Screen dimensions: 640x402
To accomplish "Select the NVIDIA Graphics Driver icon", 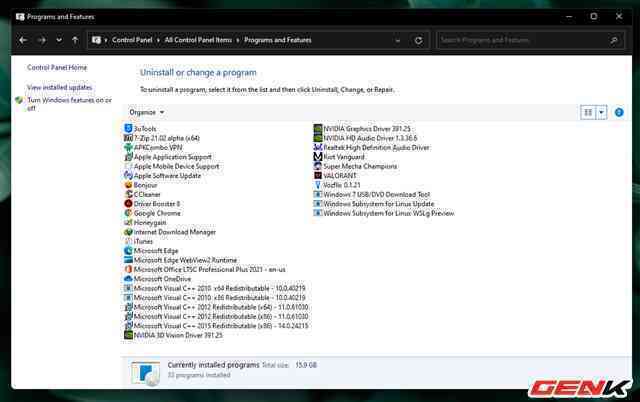I will pyautogui.click(x=318, y=129).
